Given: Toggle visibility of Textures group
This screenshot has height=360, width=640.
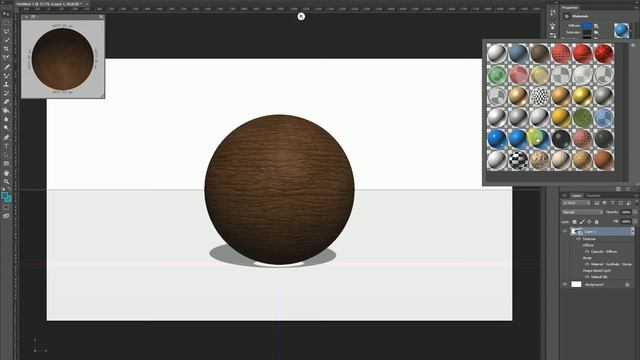Looking at the screenshot, I should (579, 239).
